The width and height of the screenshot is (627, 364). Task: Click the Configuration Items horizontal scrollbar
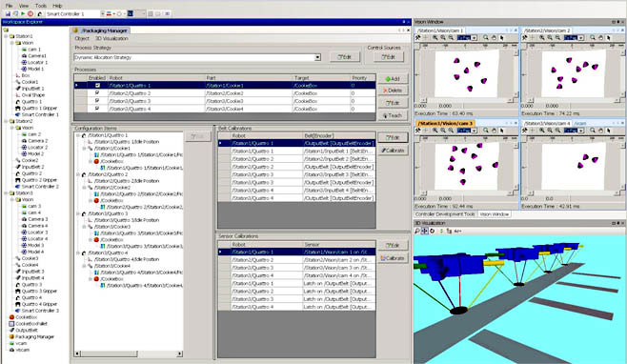[129, 354]
